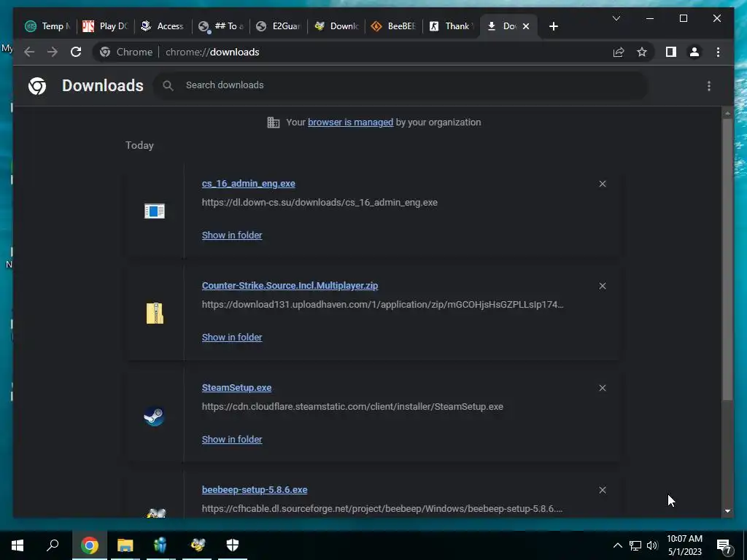Click the uploadhaven source URL text
747x560 pixels.
pos(382,304)
